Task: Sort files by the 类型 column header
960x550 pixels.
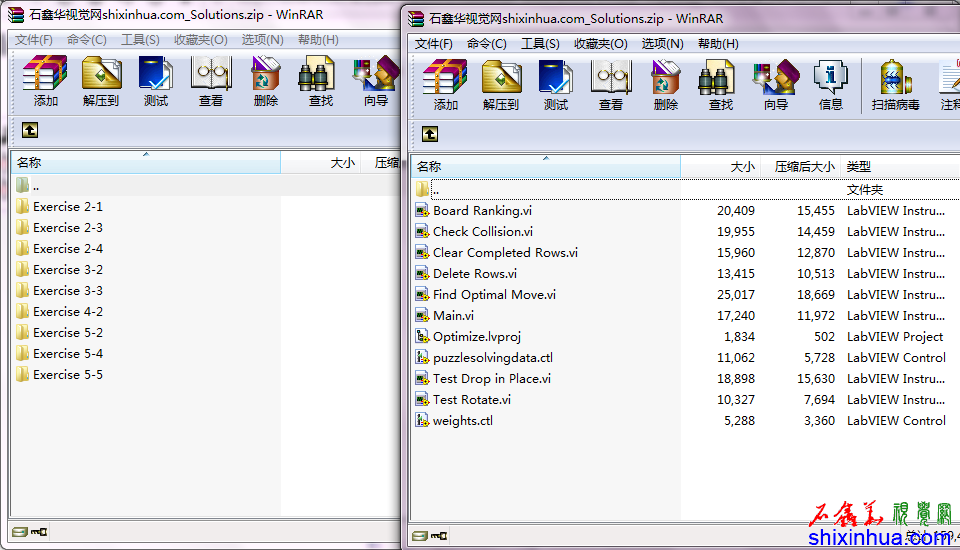Action: pyautogui.click(x=858, y=167)
